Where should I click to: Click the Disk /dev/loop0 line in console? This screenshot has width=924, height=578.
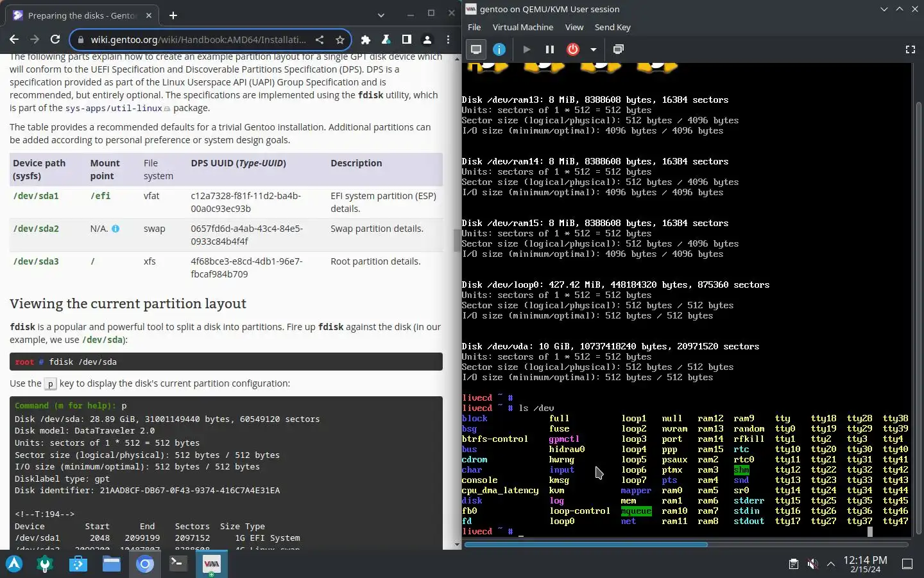[x=615, y=285]
